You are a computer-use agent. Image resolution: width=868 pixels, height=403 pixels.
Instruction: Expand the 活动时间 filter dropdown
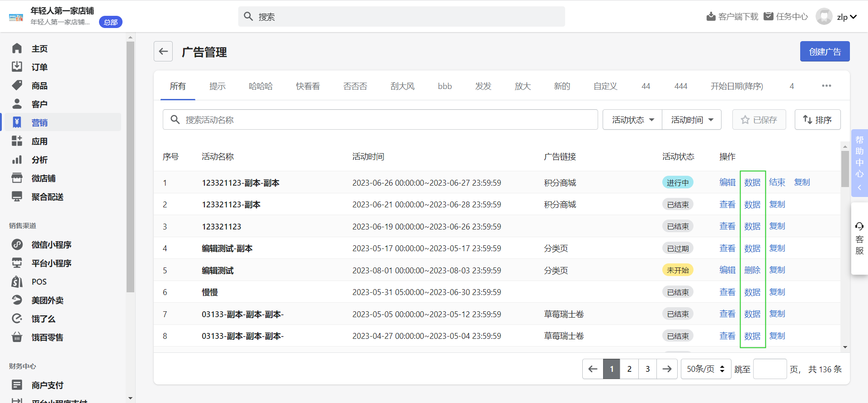(x=692, y=120)
